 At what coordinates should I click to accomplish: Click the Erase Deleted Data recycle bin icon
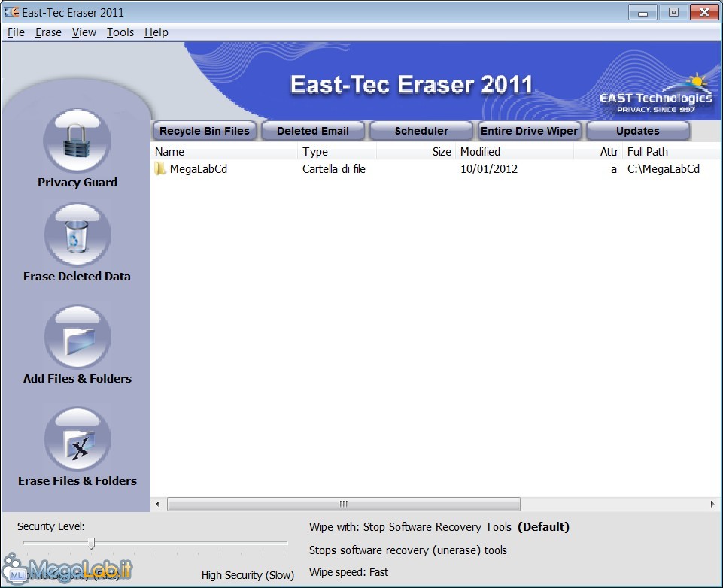[77, 235]
